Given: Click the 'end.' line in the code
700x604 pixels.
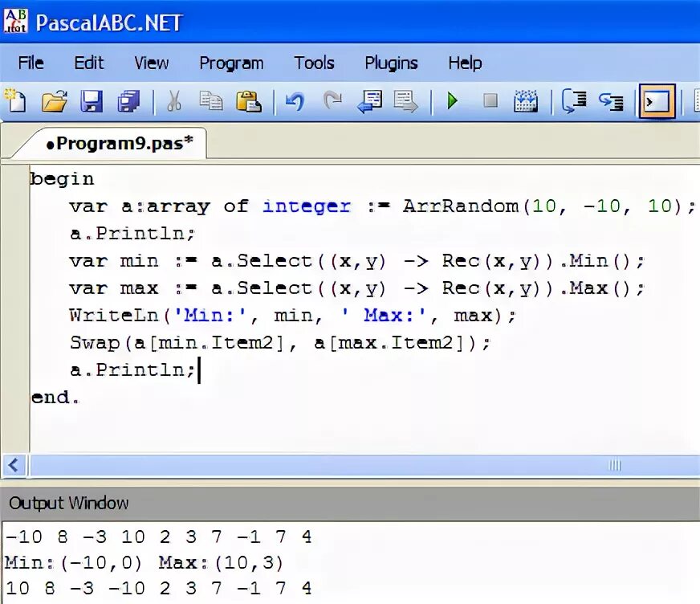Looking at the screenshot, I should click(55, 397).
